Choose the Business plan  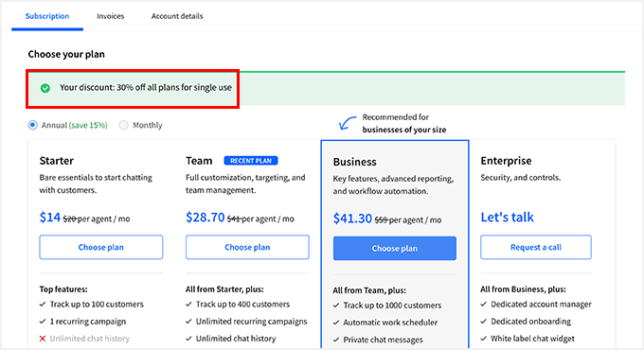click(395, 248)
